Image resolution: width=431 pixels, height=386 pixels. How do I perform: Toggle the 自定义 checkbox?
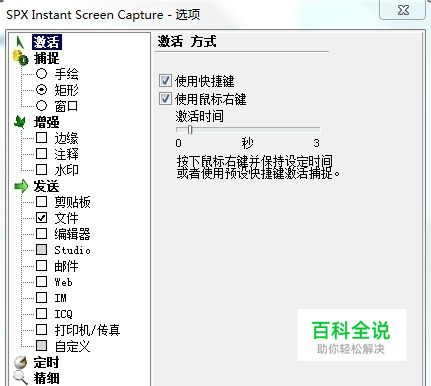[x=41, y=345]
